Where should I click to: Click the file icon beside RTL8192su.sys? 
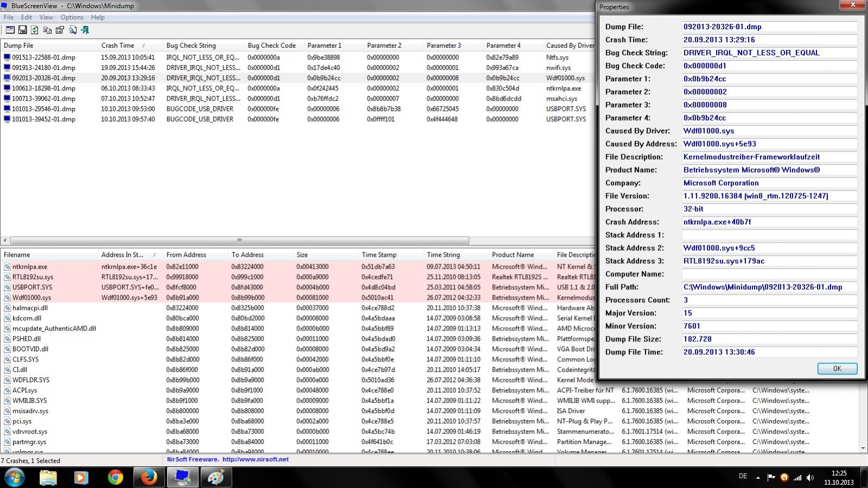click(7, 277)
